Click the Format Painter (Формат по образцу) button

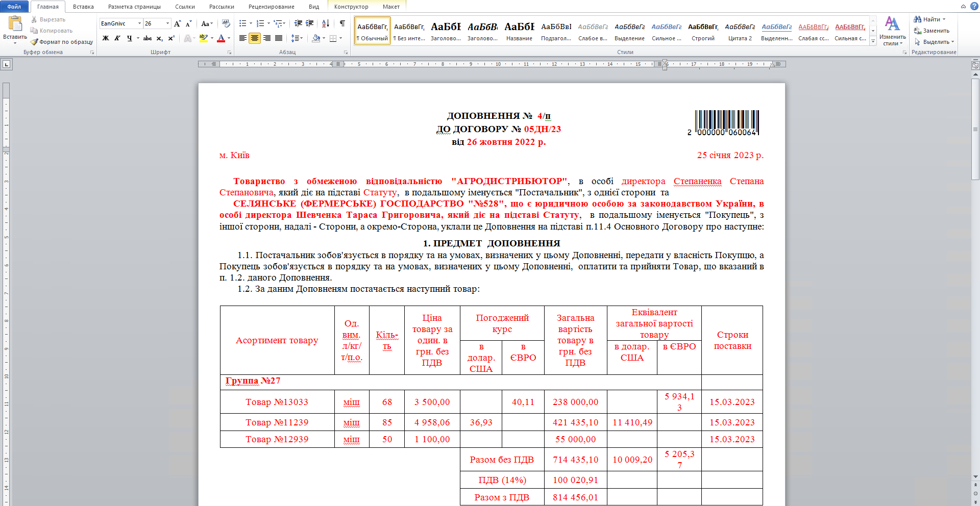[62, 42]
